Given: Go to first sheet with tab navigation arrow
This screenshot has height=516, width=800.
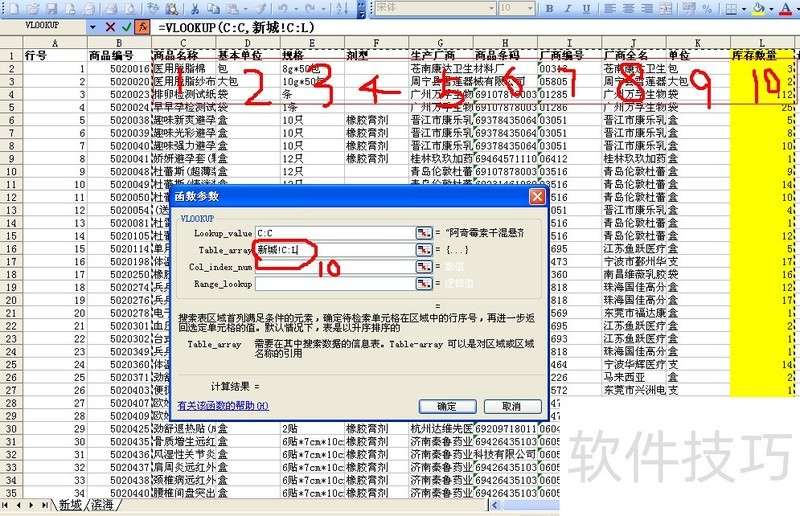Looking at the screenshot, I should [x=6, y=505].
